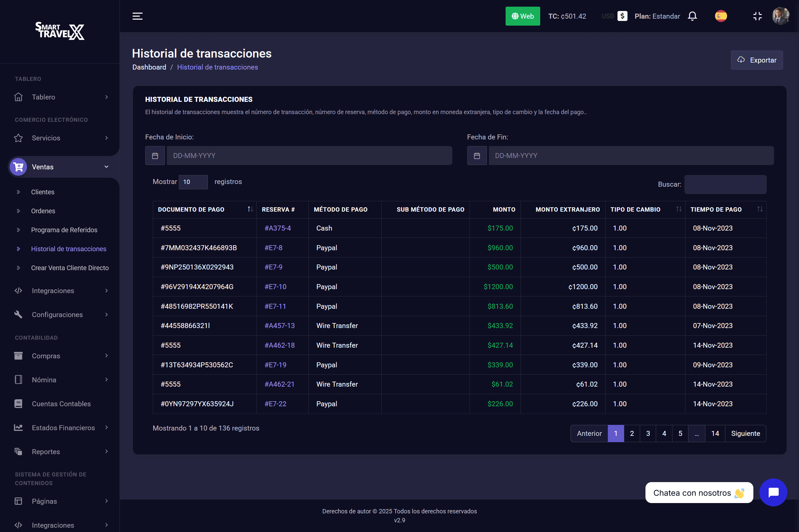Go to pagination page 2
This screenshot has height=532, width=799.
[x=631, y=433]
